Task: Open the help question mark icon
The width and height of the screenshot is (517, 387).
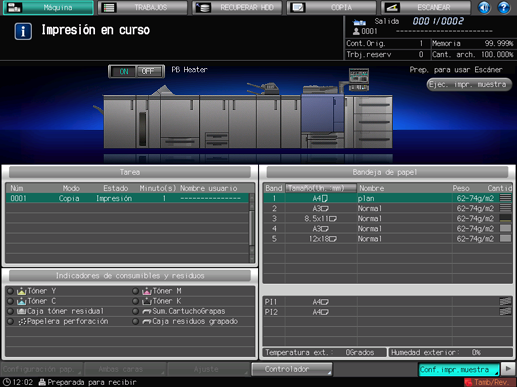Action: (504, 7)
